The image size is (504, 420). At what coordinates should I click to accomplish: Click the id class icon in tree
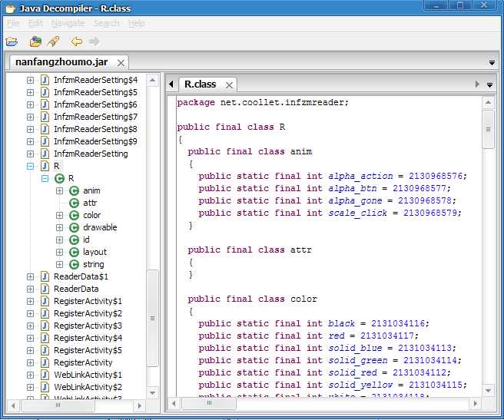74,240
